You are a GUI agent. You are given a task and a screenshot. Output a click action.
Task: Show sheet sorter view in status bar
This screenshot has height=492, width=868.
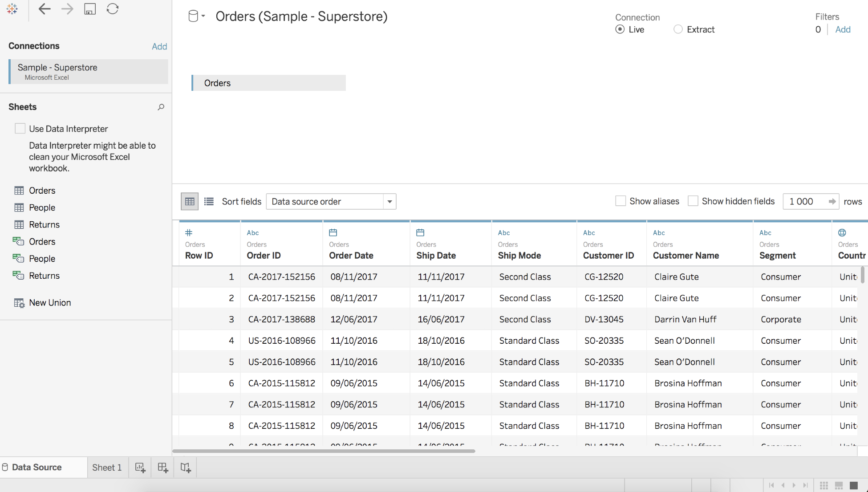[824, 485]
